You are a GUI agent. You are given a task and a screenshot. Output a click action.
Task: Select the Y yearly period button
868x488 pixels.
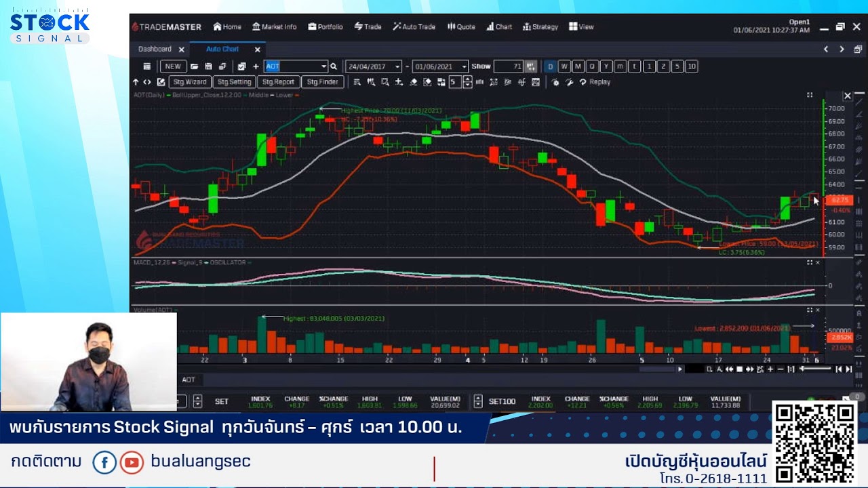606,66
